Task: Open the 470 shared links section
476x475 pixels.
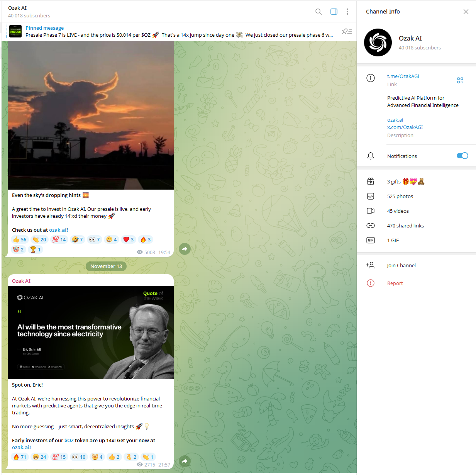Action: coord(405,226)
